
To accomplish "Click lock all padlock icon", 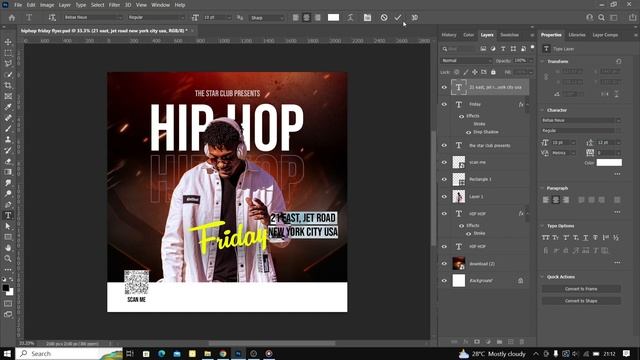I will click(493, 72).
